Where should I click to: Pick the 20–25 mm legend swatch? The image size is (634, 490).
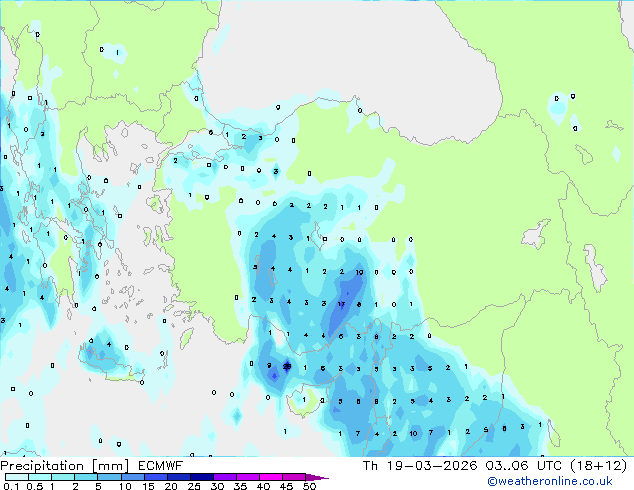[x=179, y=477]
